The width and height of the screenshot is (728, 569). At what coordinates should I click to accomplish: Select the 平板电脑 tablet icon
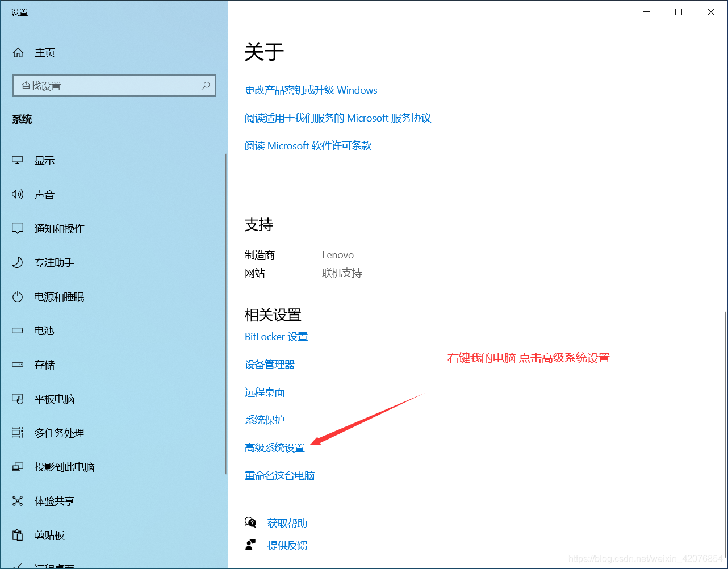[x=18, y=399]
